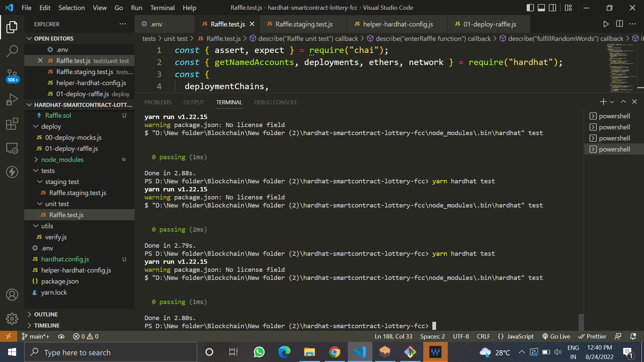Close the terminal panel
Viewport: 644px width, 362px height.
point(634,102)
